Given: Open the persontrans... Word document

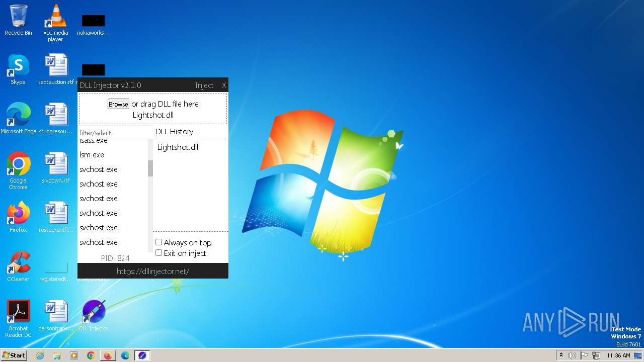Looking at the screenshot, I should tap(56, 316).
